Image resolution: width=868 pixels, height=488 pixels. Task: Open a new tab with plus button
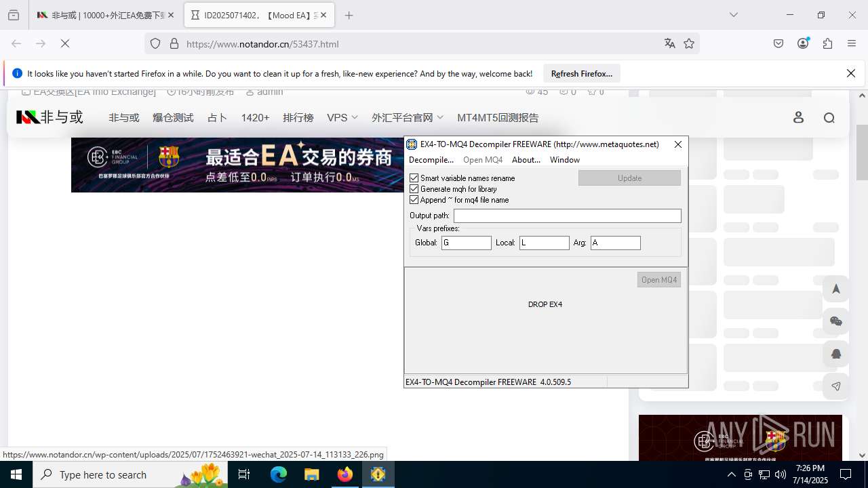349,15
